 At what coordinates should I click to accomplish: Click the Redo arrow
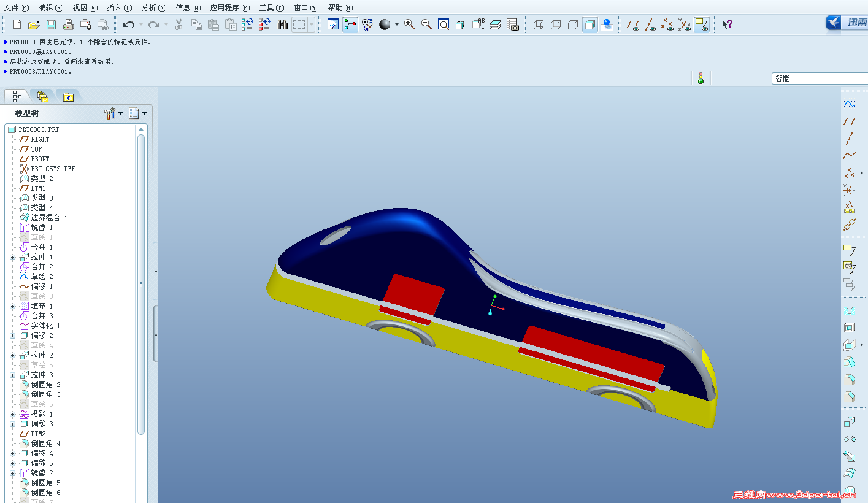coord(154,25)
